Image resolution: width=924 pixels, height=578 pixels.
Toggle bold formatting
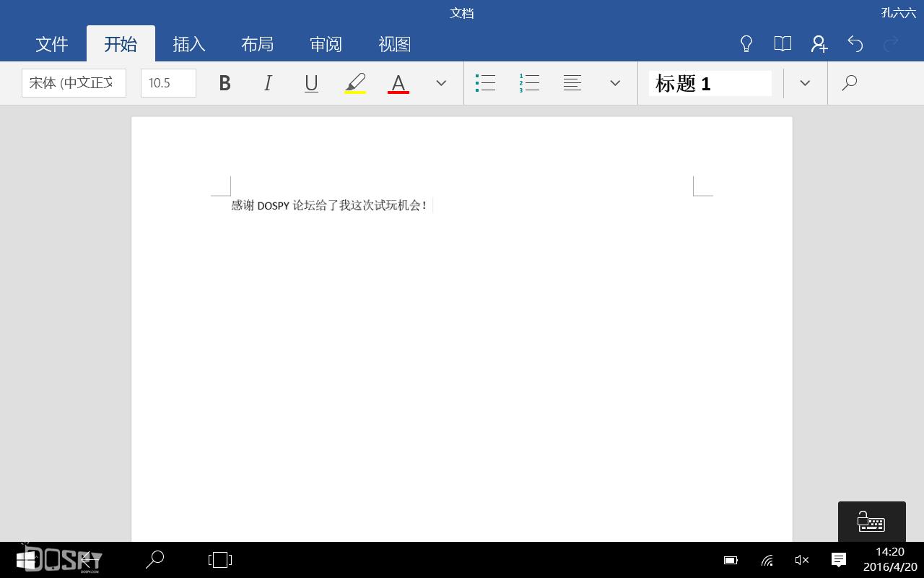(225, 82)
